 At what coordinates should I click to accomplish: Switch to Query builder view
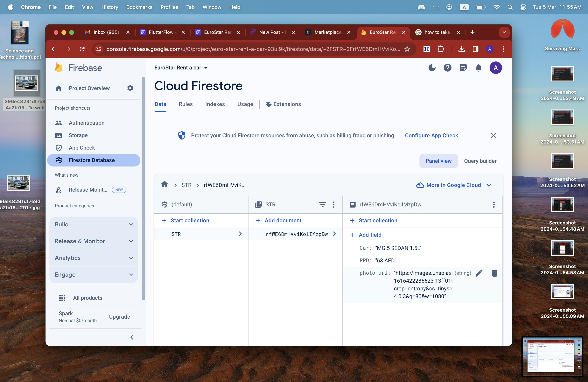coord(480,161)
